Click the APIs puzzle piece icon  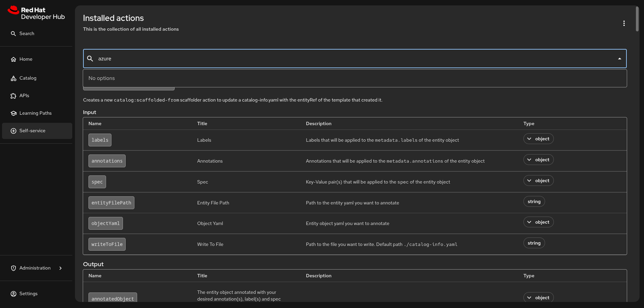14,96
